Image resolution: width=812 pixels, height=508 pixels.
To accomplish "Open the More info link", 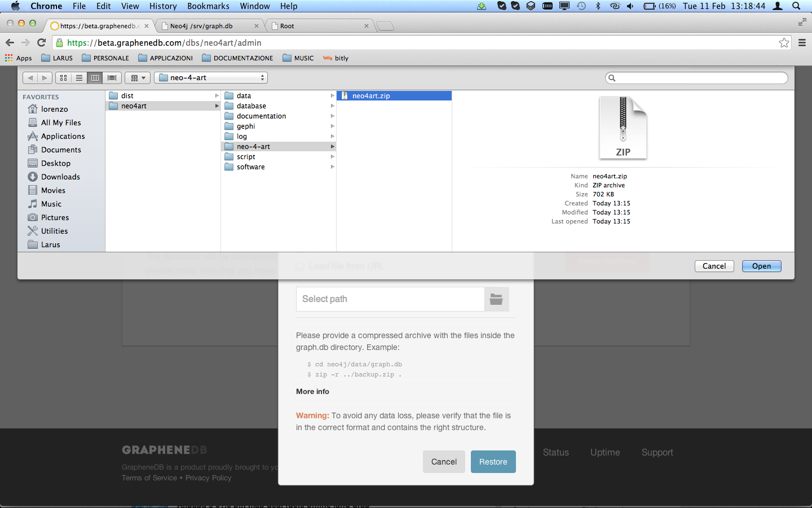I will 312,391.
